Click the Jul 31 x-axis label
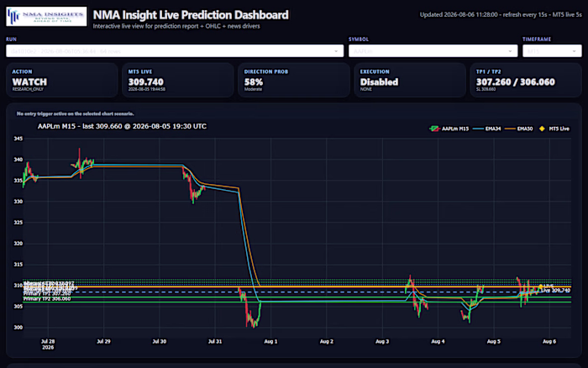The height and width of the screenshot is (368, 588). click(x=215, y=341)
